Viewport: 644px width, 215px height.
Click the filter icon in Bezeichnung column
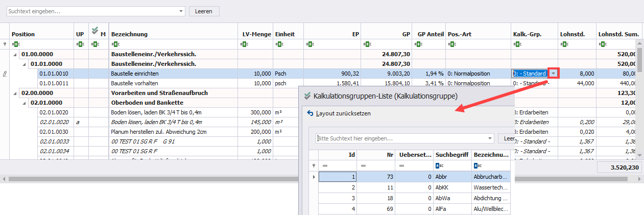[x=114, y=44]
